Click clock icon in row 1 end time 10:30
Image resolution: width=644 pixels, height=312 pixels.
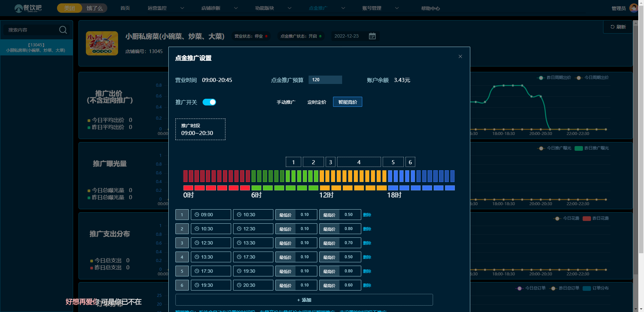pyautogui.click(x=239, y=215)
